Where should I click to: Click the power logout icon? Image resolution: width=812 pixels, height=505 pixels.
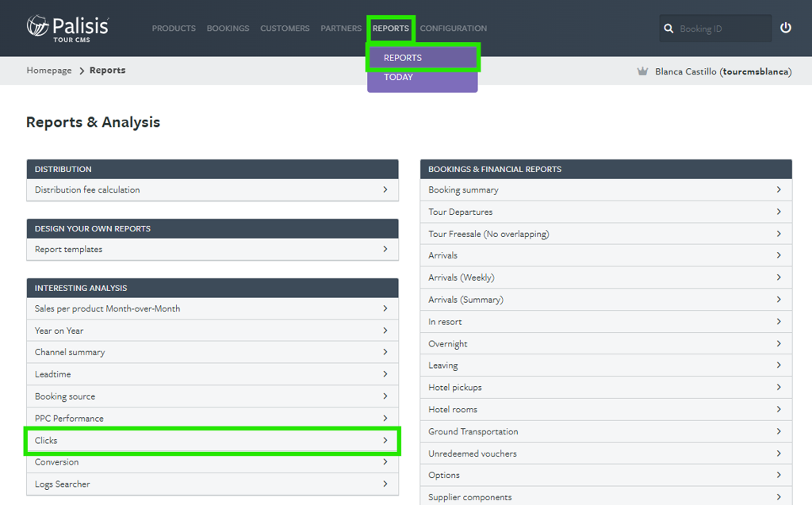pos(786,28)
